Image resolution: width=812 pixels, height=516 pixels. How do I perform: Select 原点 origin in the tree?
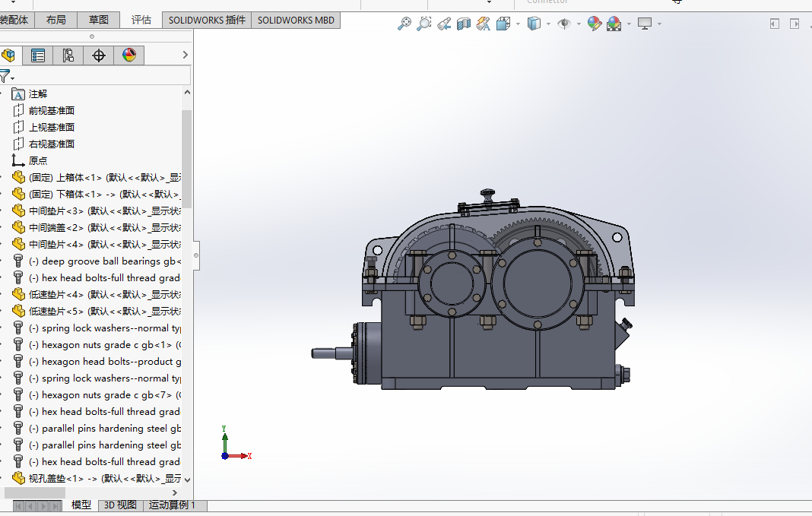coord(38,161)
